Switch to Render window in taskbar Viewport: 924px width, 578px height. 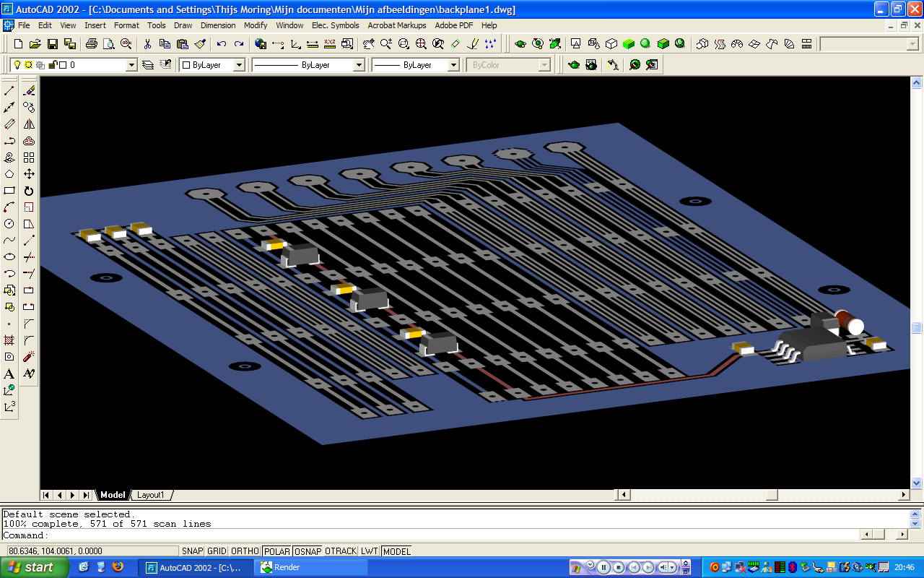pyautogui.click(x=310, y=567)
